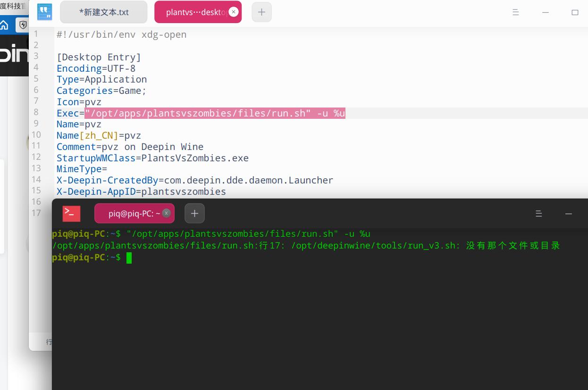Click the StartupWMClass=PlantsVsZombies.exe line
Image resolution: width=588 pixels, height=390 pixels.
[x=152, y=158]
